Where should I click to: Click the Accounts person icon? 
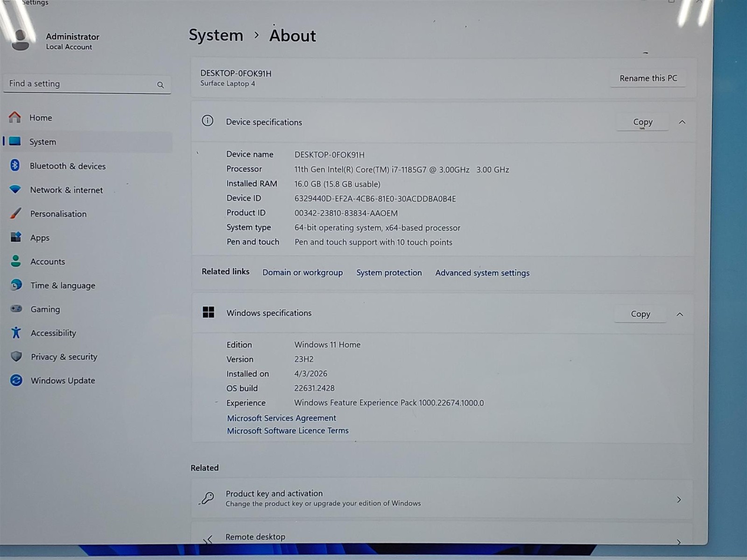16,261
